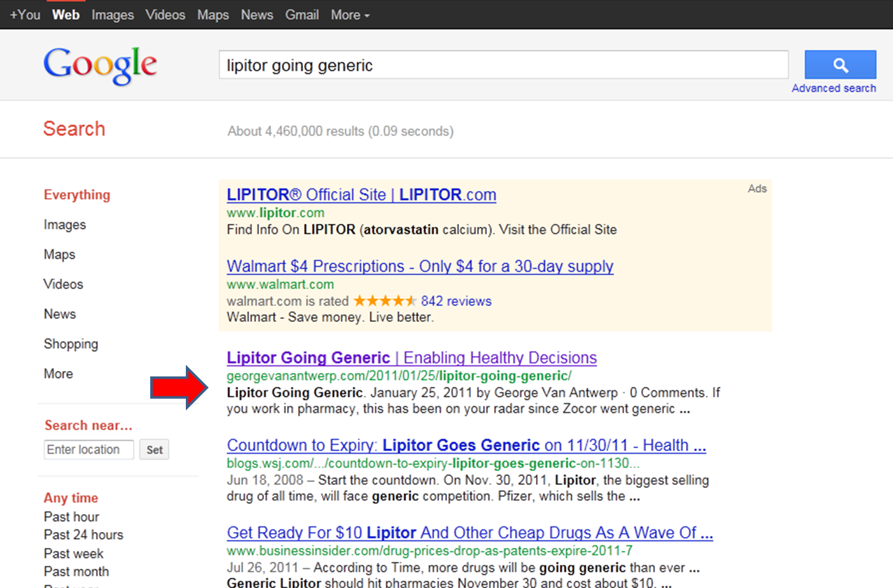Expand More in the left sidebar
The image size is (893, 588).
pos(58,374)
